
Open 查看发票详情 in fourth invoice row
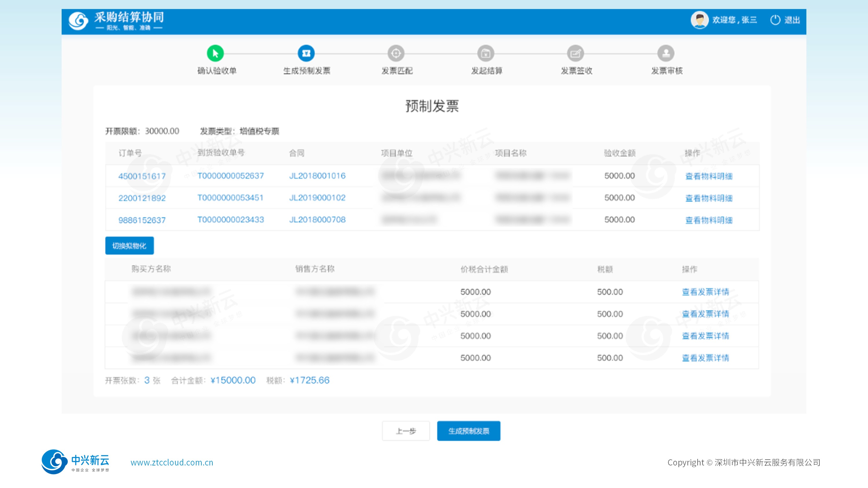point(705,358)
